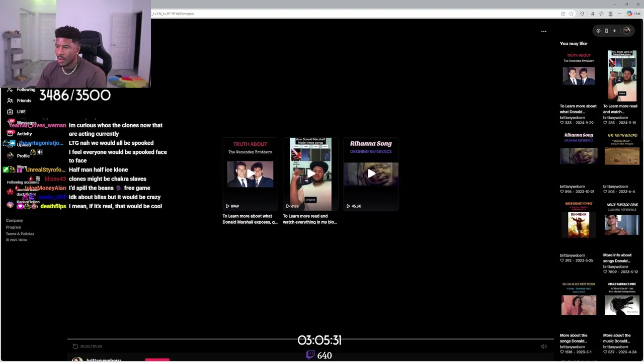Image resolution: width=644 pixels, height=362 pixels.
Task: Click 7809 likes dated 2023-5-12
Action: click(621, 272)
